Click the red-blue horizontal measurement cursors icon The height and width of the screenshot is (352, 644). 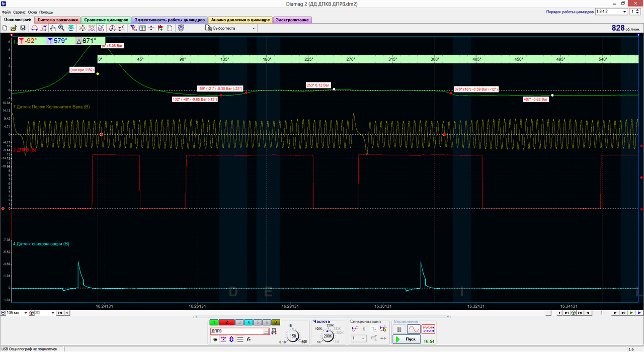34,28
